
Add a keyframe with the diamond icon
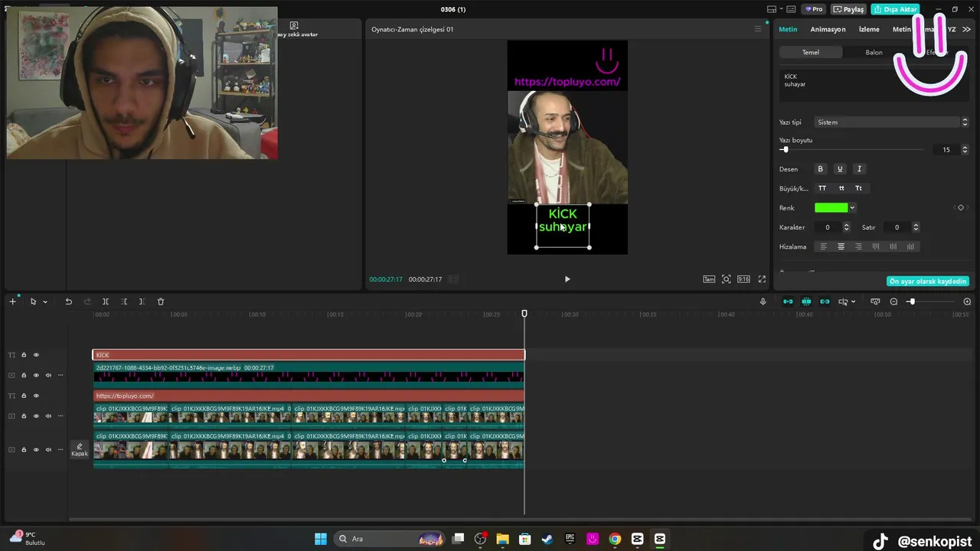coord(961,207)
